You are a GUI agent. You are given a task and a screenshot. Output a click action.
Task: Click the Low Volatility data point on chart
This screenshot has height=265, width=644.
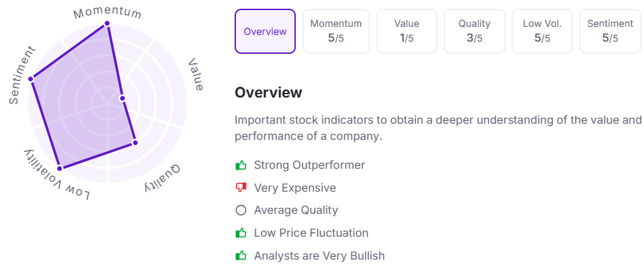60,168
